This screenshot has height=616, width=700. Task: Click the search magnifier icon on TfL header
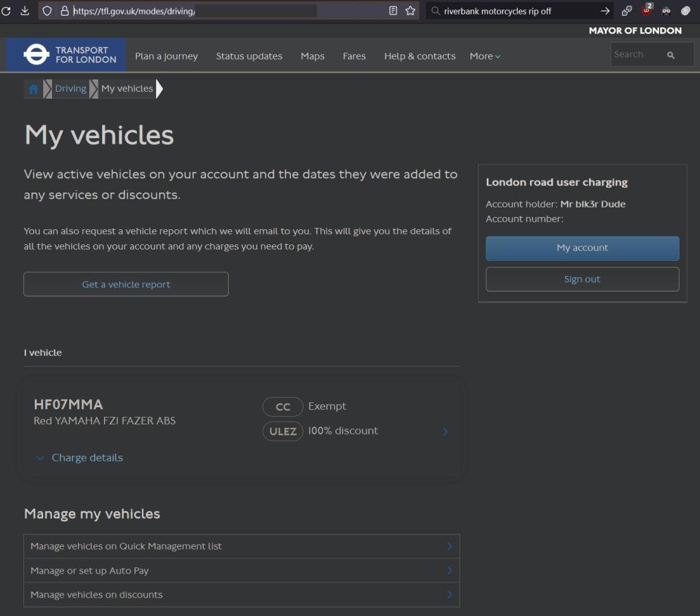pyautogui.click(x=671, y=55)
